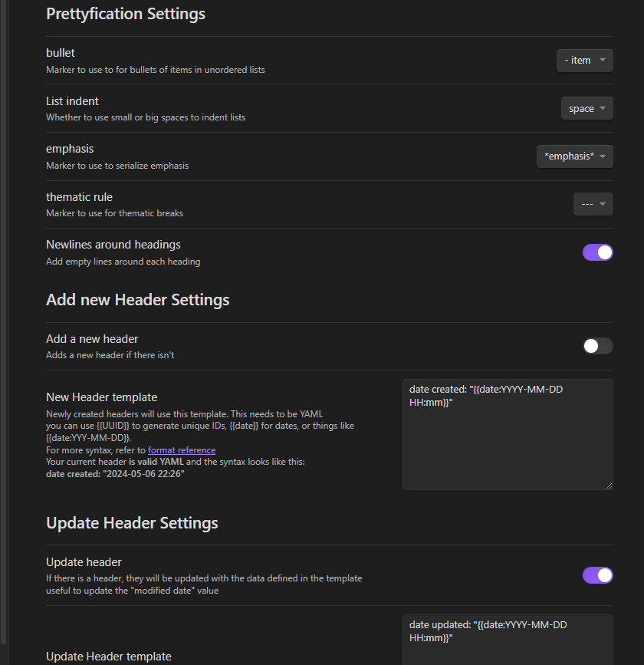Open the emphasis marker dropdown
Image resolution: width=644 pixels, height=665 pixels.
pyautogui.click(x=574, y=156)
